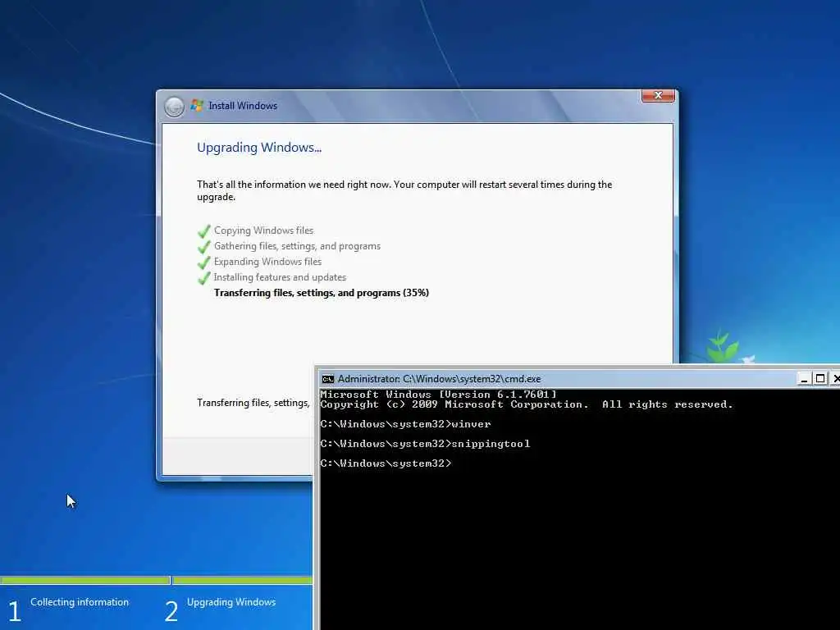Viewport: 840px width, 630px height.
Task: Click the 'winver' command line in cmd
Action: tap(405, 424)
